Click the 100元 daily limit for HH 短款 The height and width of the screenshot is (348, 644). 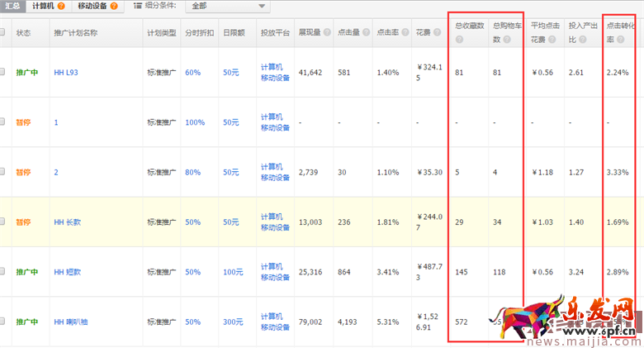pyautogui.click(x=233, y=272)
